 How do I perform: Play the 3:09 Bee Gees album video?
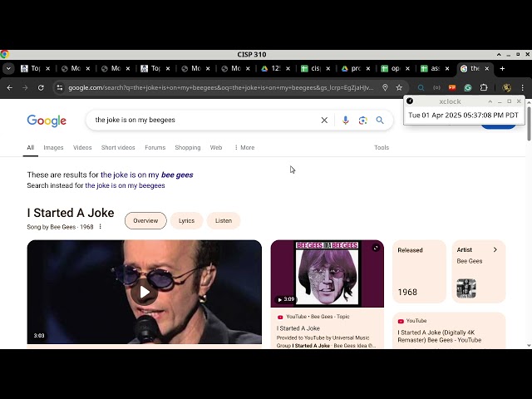point(286,299)
